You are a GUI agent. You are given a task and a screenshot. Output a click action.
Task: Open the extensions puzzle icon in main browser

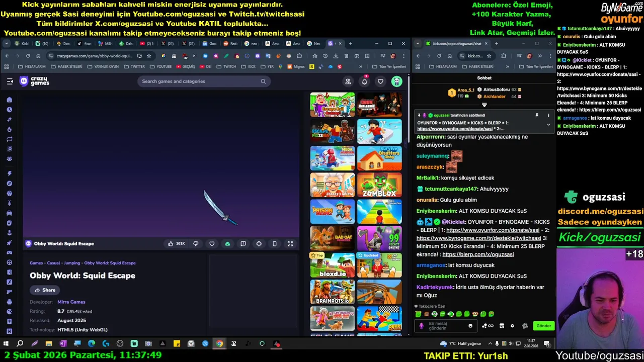pyautogui.click(x=299, y=56)
